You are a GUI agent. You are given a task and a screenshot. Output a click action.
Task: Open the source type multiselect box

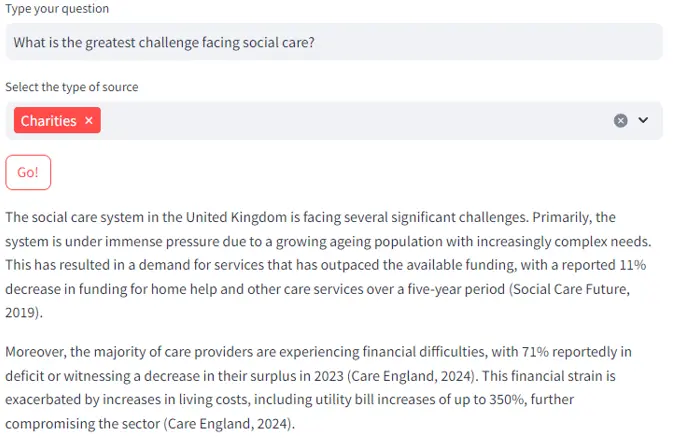(350, 121)
